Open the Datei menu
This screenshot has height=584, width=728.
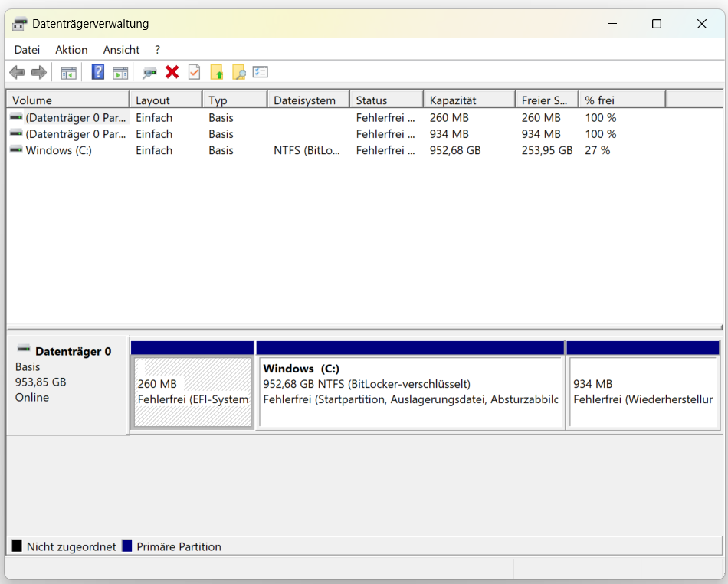click(x=27, y=50)
